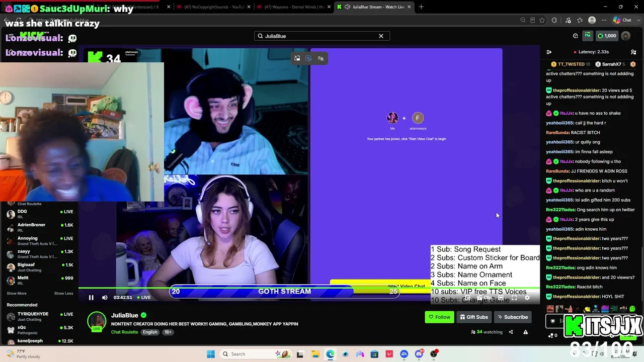Click the middle video overlay icon
The image size is (644, 362).
pyautogui.click(x=308, y=58)
